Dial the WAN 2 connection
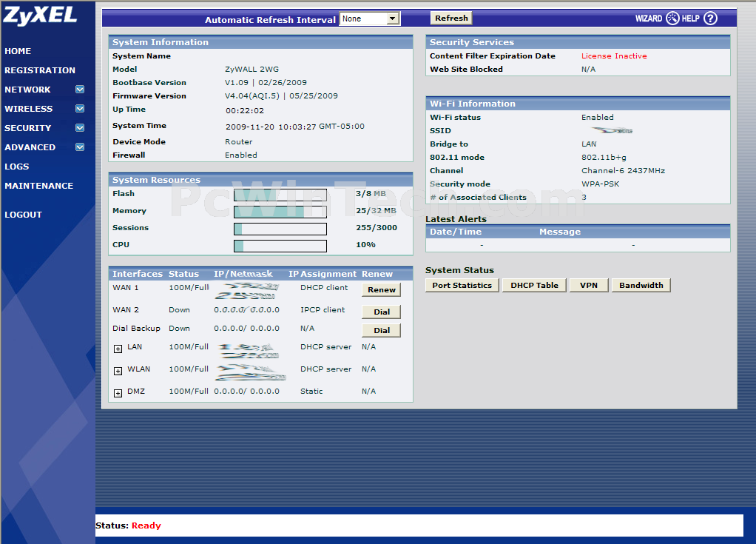This screenshot has width=756, height=544. 382,312
